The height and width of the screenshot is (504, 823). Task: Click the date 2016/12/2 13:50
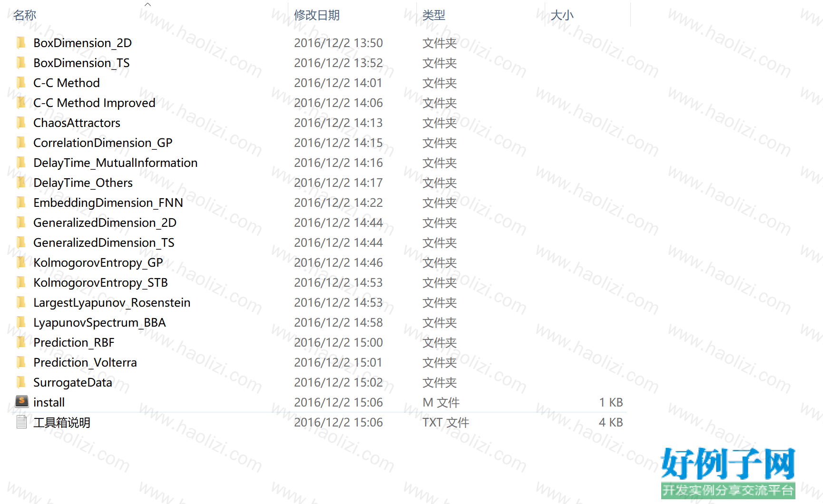338,43
